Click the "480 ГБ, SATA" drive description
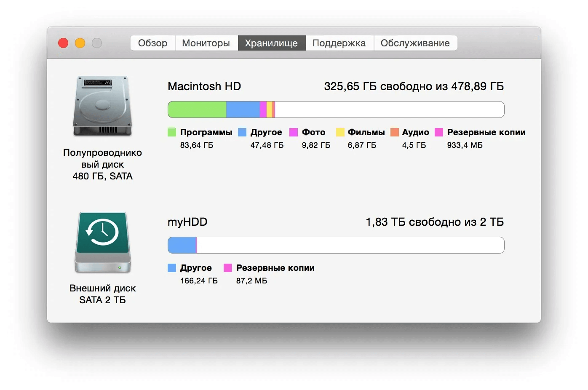588x390 pixels. (x=102, y=176)
